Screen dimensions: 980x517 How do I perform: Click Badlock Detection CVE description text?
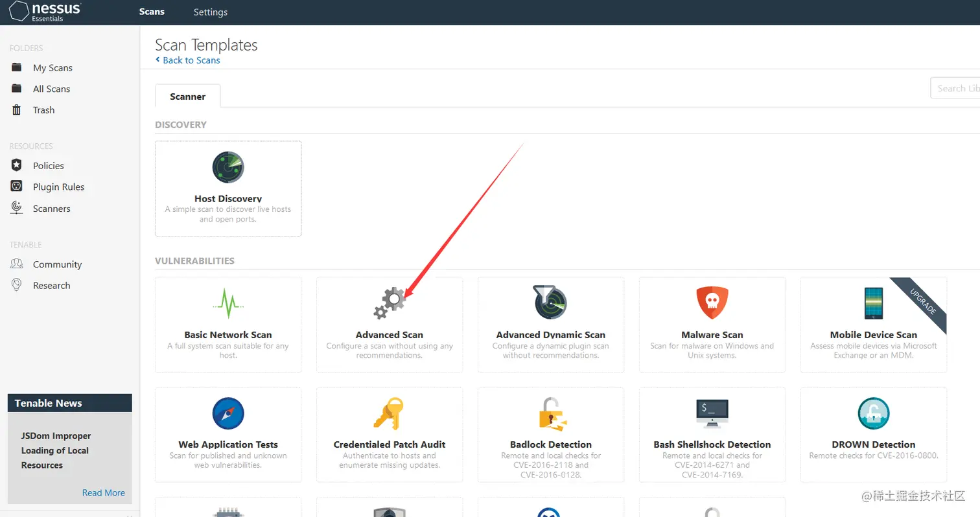click(x=551, y=465)
